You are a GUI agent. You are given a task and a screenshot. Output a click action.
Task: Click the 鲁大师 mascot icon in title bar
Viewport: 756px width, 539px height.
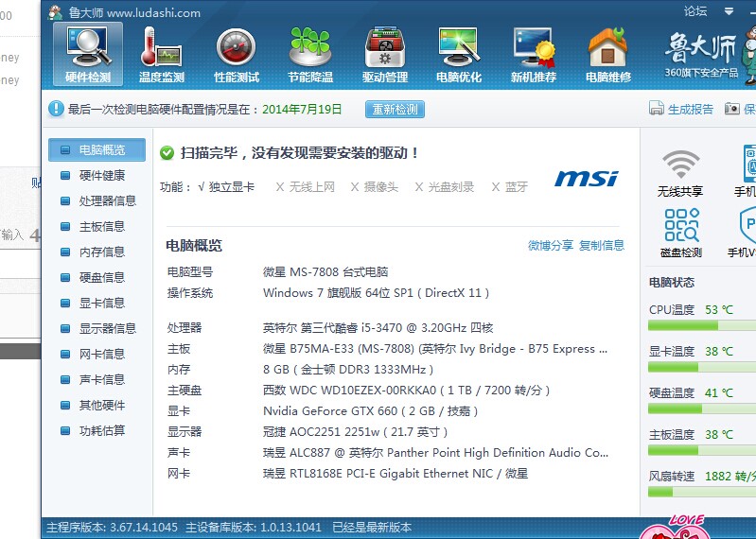click(x=56, y=12)
